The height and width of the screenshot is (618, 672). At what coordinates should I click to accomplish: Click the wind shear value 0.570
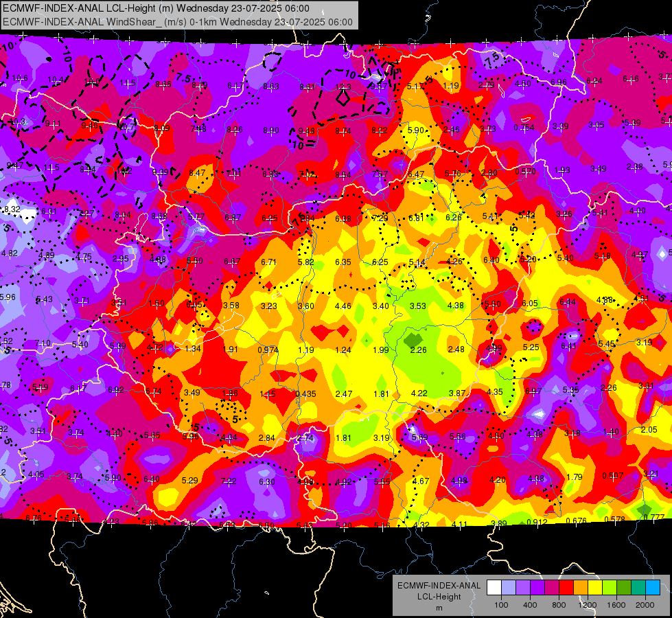[x=525, y=172]
